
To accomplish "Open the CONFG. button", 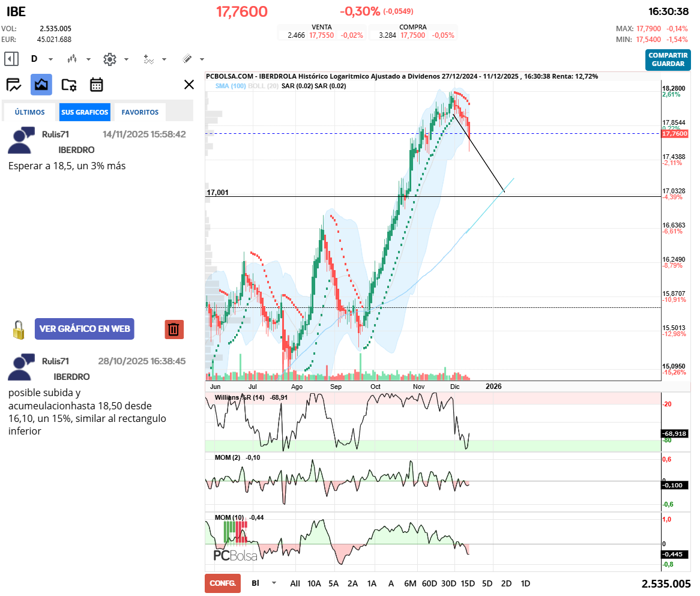I will (x=222, y=583).
